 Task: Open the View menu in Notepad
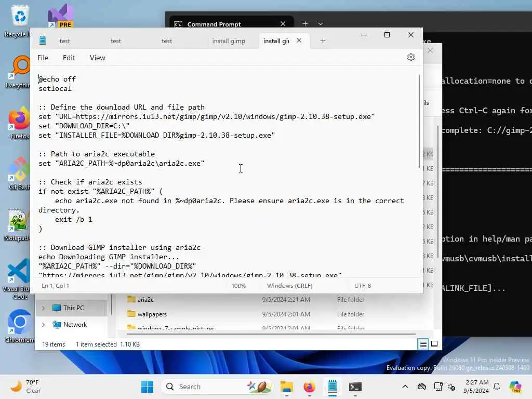(97, 58)
